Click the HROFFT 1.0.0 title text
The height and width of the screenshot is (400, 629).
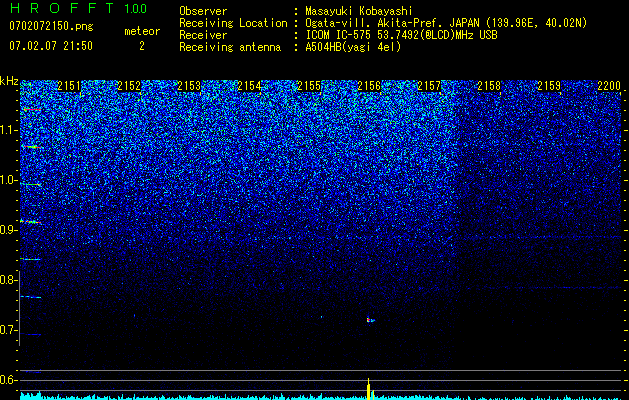tap(78, 8)
